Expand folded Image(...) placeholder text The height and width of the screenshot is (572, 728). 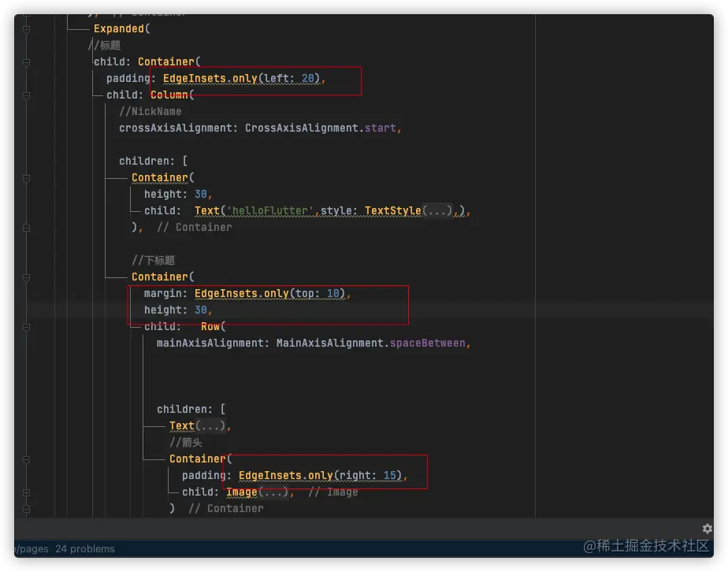[x=273, y=492]
